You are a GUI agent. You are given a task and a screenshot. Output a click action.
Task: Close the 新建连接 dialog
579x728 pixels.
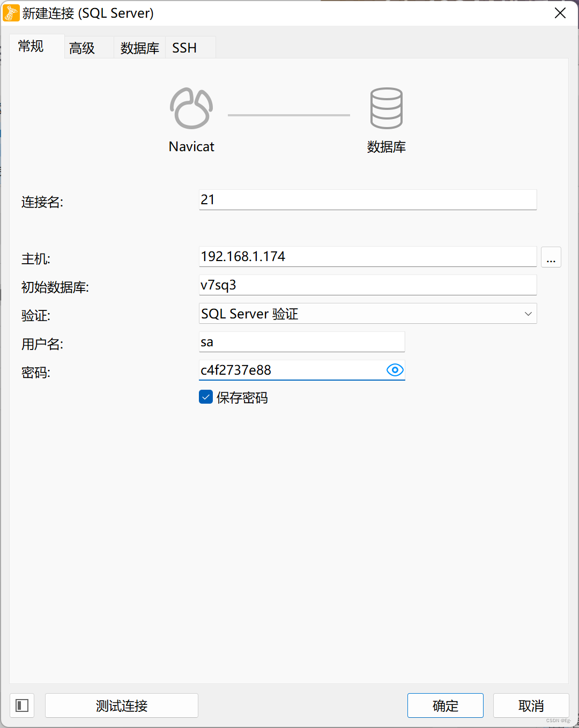[560, 13]
